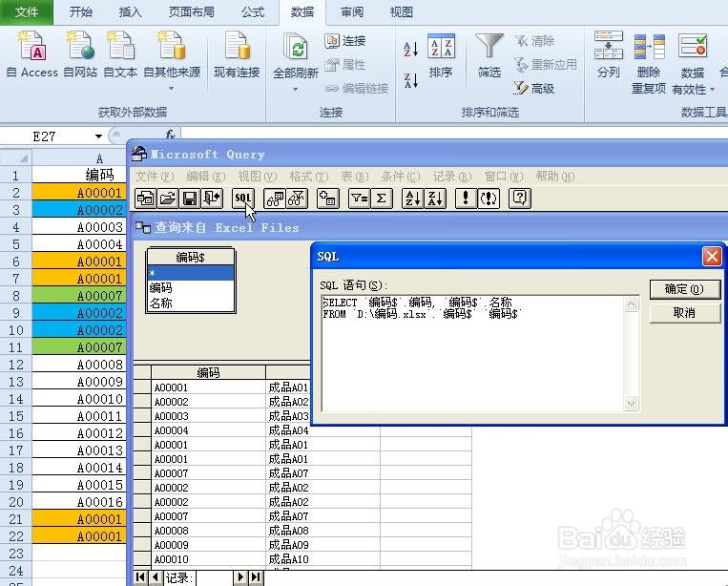This screenshot has width=728, height=586.
Task: Click the Excel ribbon sort A-to-Z icon
Action: pyautogui.click(x=411, y=49)
